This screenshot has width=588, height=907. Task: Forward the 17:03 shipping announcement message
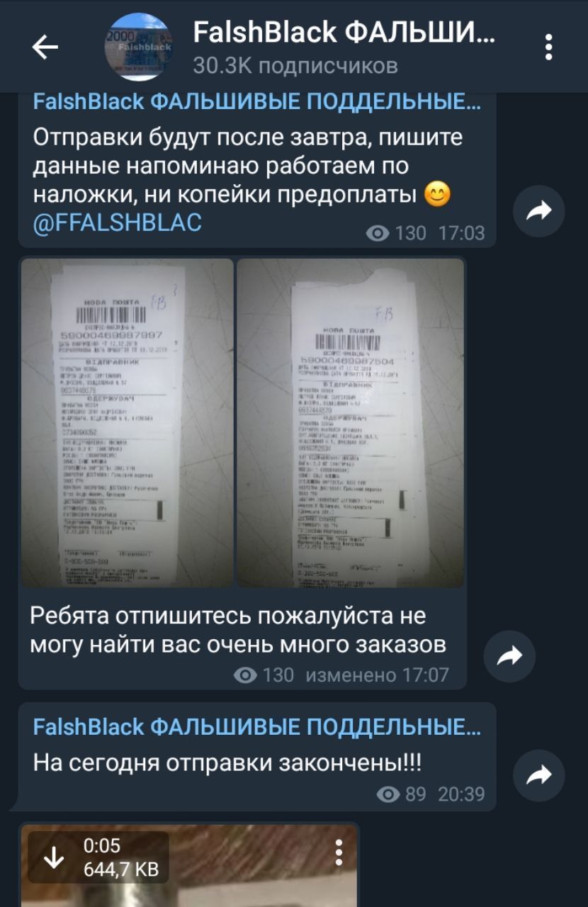tap(538, 210)
